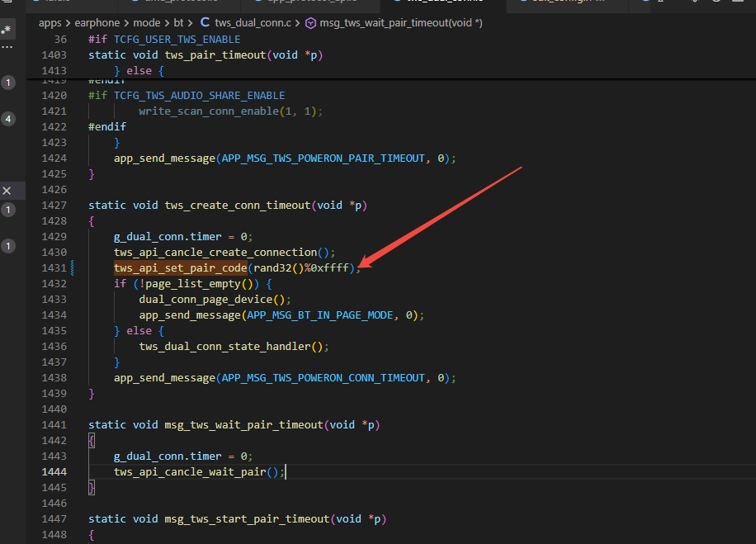Viewport: 756px width, 544px height.
Task: Jump to sticky line #if TCFG_USER_TWS_ENABLE
Action: click(164, 39)
